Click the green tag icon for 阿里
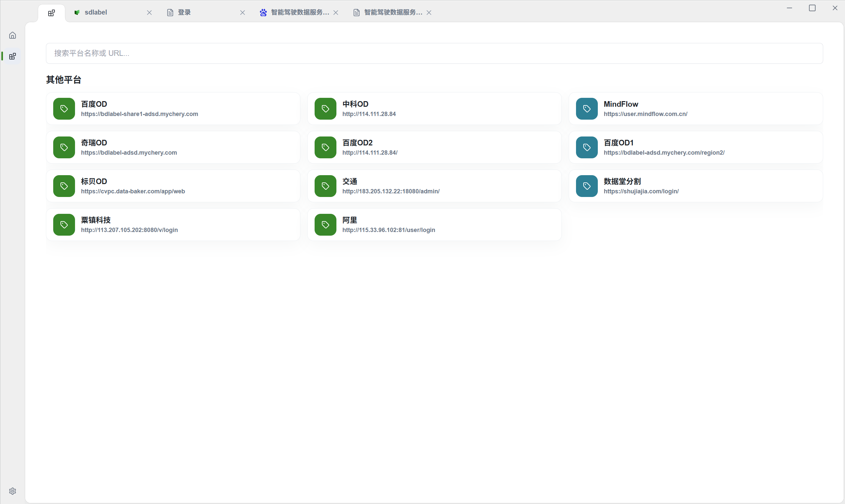The height and width of the screenshot is (504, 845). pos(325,225)
